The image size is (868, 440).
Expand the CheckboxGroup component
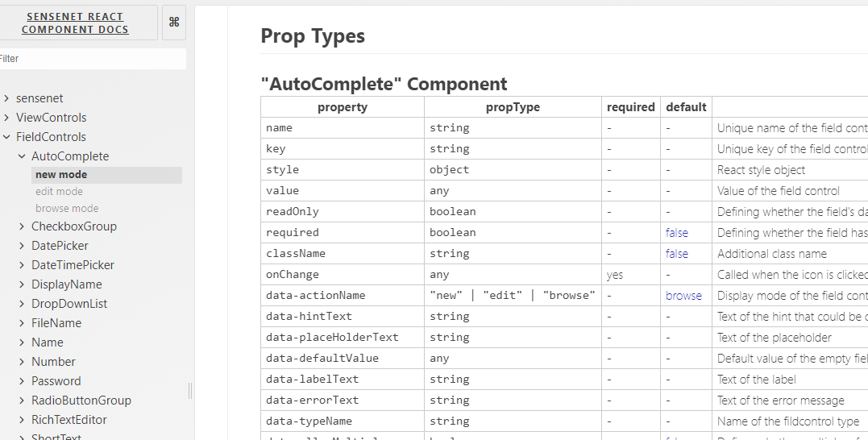click(x=73, y=226)
